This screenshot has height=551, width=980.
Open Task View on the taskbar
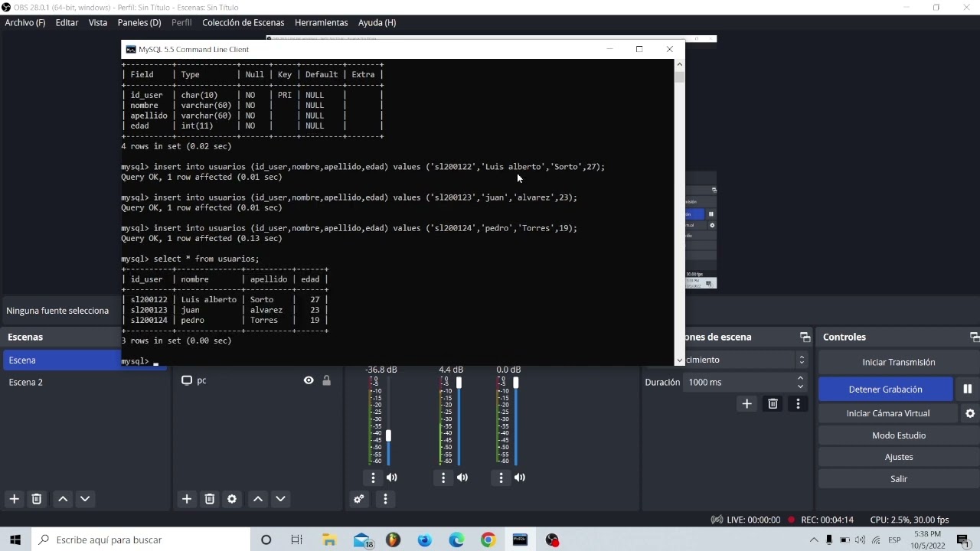coord(297,540)
